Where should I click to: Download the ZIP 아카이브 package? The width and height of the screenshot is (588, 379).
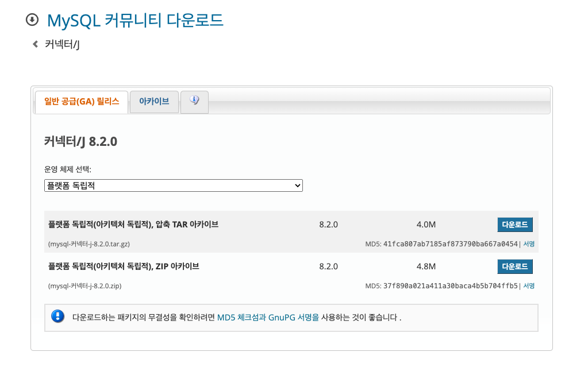coord(515,266)
